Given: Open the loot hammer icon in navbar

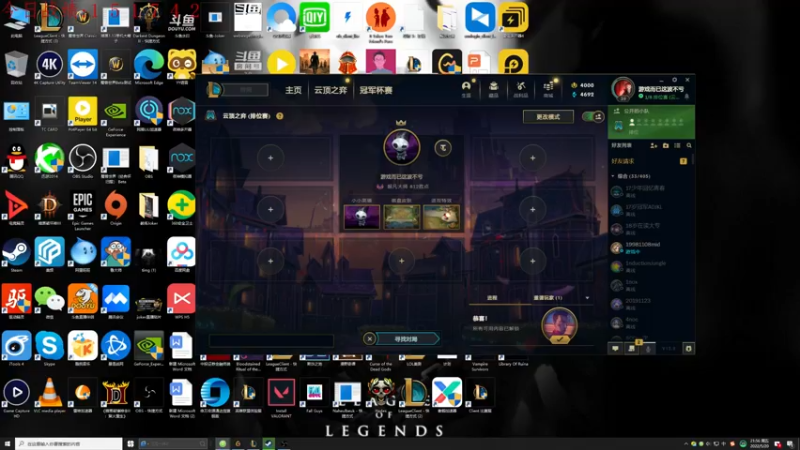Looking at the screenshot, I should [x=520, y=88].
